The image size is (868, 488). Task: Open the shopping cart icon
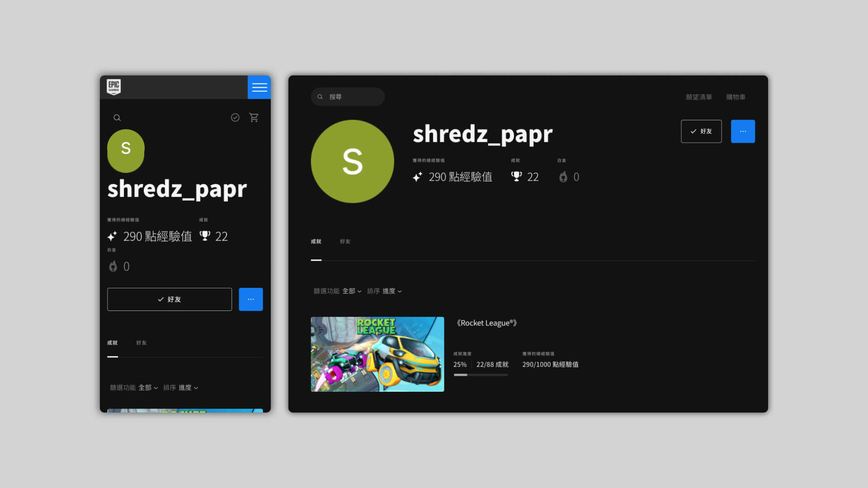pos(254,117)
